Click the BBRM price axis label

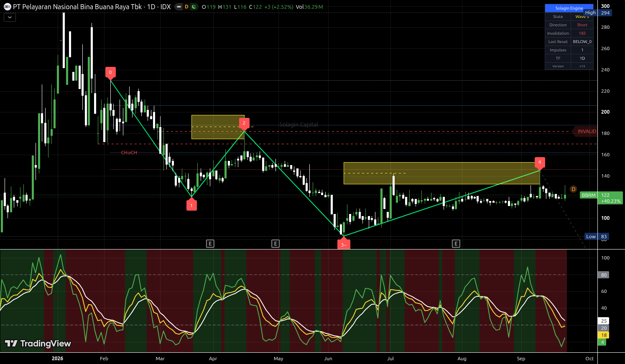[x=589, y=195]
